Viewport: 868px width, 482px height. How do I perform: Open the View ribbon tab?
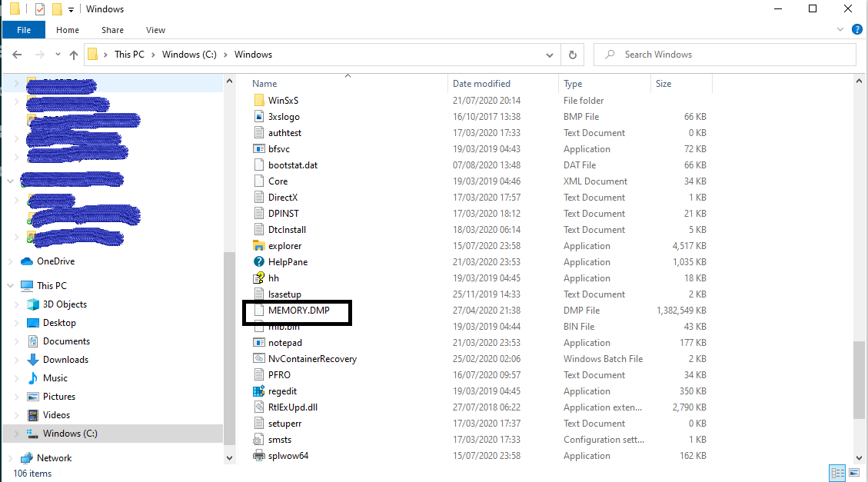(155, 30)
